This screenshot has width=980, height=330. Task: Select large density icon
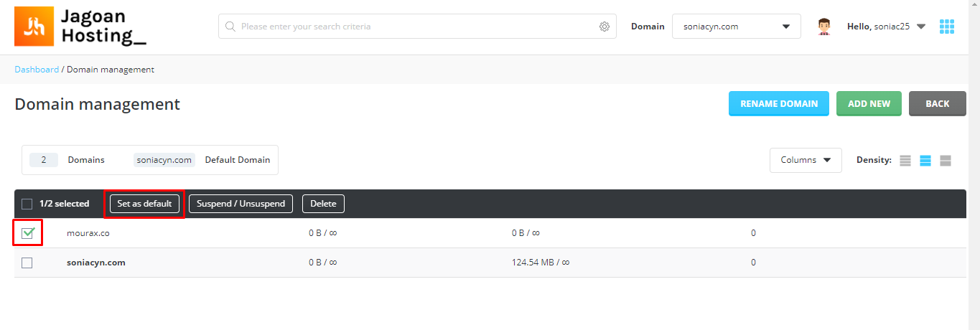coord(946,161)
